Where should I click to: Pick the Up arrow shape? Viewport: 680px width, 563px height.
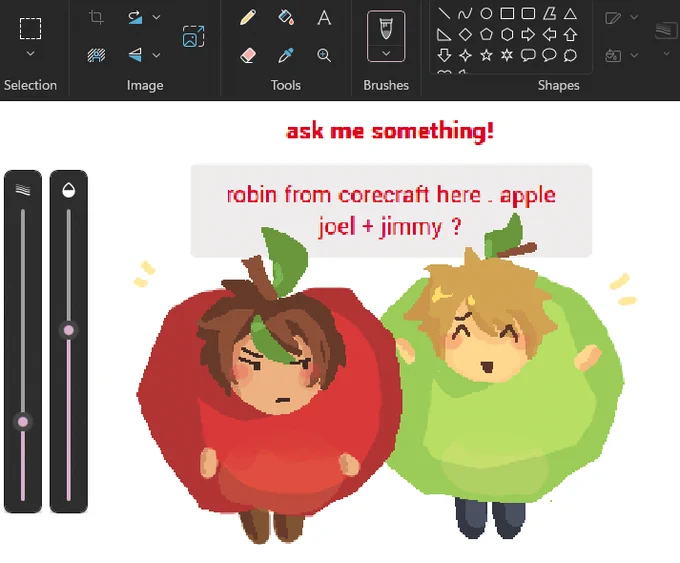tap(570, 34)
